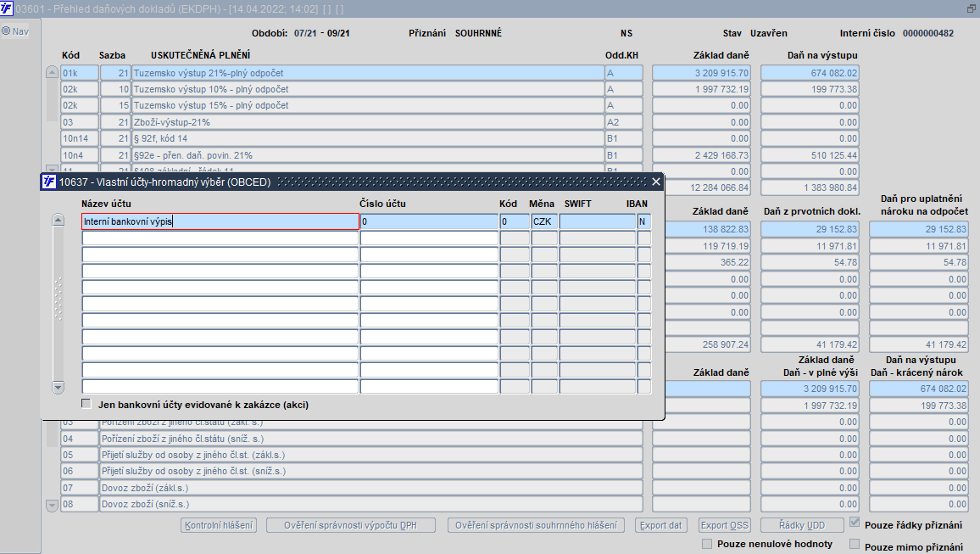Click value 2 429 168.73 in row 10n4
This screenshot has width=980, height=554.
701,155
